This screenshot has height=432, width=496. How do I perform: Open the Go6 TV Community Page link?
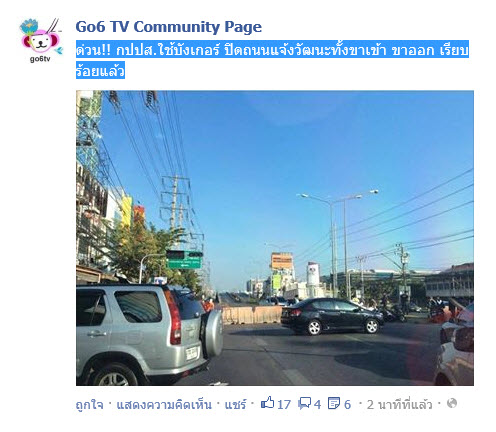tap(169, 27)
